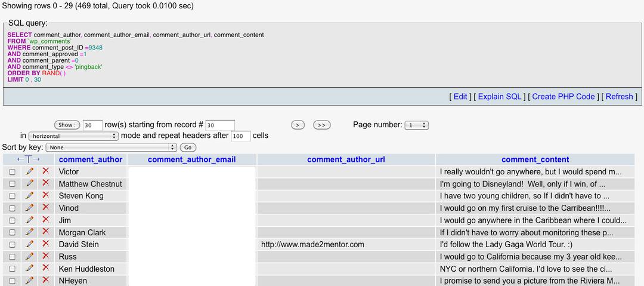Screen dimensions: 644x286
Task: Click the pencil edit icon for Victor's row
Action: [29, 171]
